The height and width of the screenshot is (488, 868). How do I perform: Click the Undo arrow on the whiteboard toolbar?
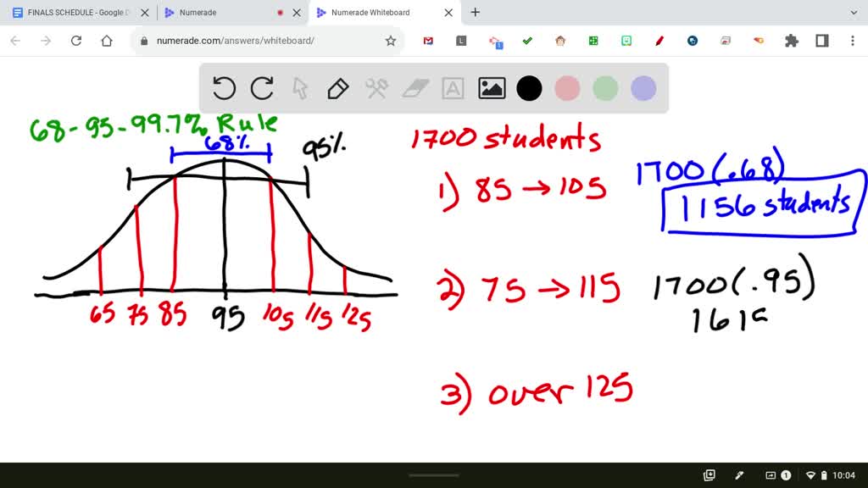click(x=222, y=89)
